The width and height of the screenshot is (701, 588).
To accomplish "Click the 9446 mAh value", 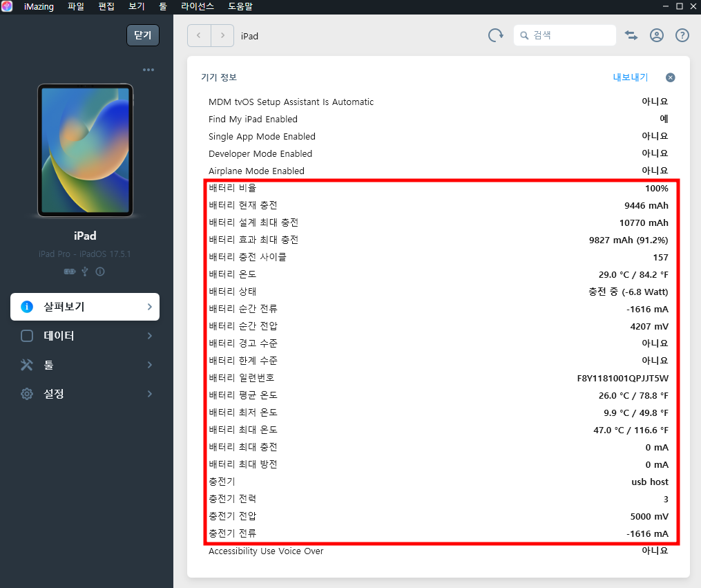I will [646, 206].
